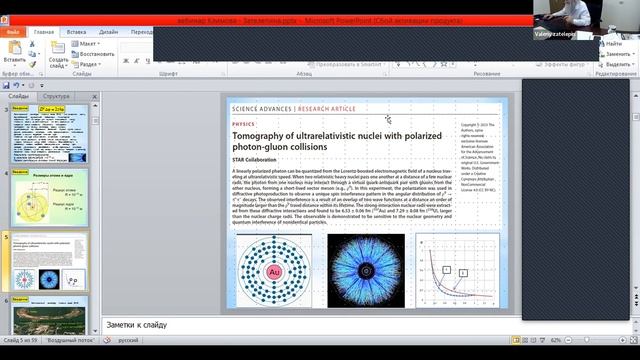Screen dimensions: 640x360
Task: Click the language indicator 'русский'
Action: pyautogui.click(x=128, y=340)
